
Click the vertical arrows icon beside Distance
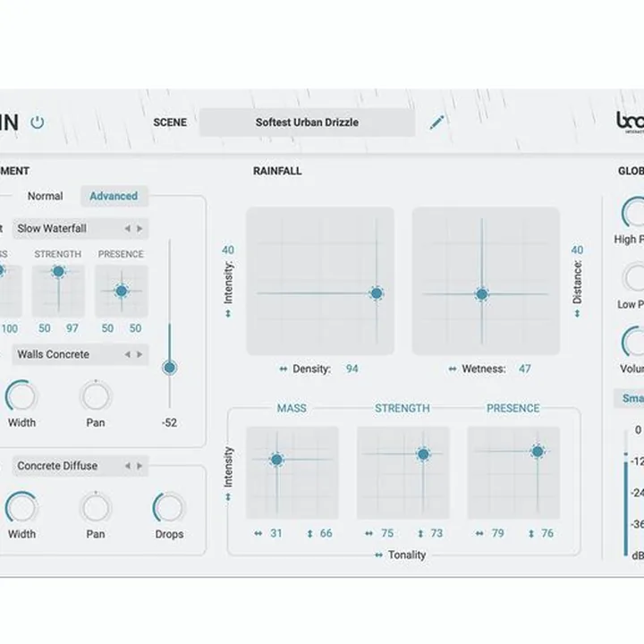click(x=577, y=314)
